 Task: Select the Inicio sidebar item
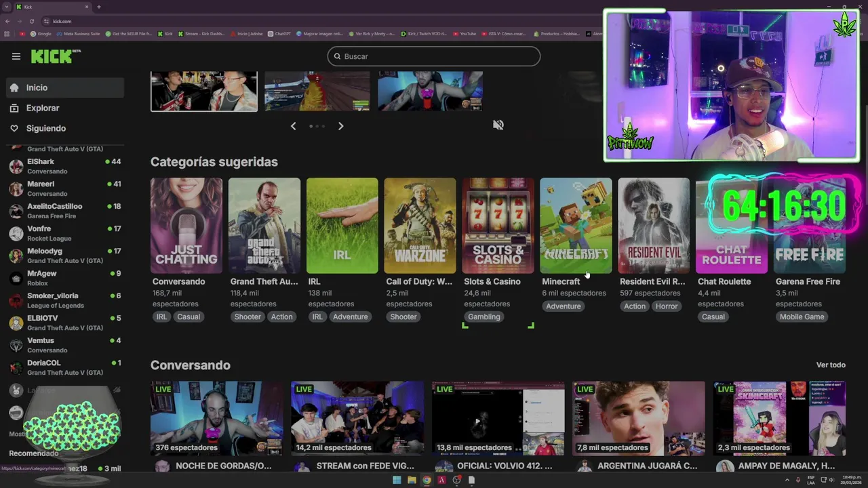[x=65, y=87]
